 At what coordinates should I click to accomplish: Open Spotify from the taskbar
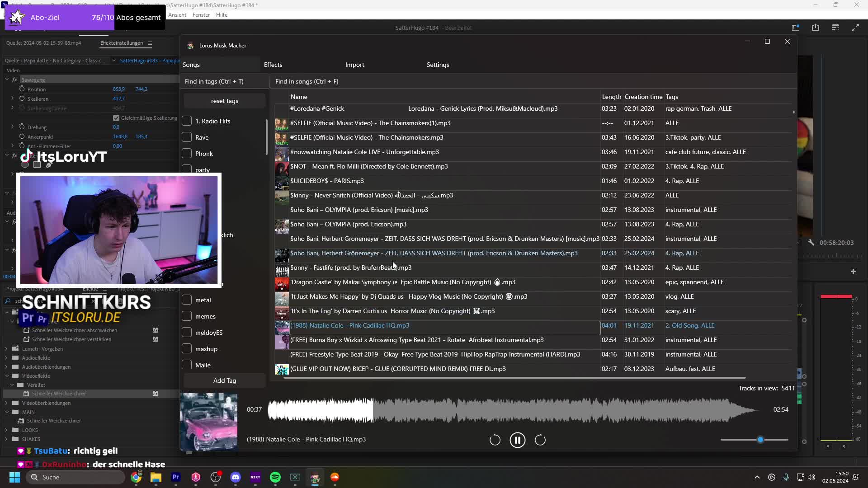click(x=275, y=477)
